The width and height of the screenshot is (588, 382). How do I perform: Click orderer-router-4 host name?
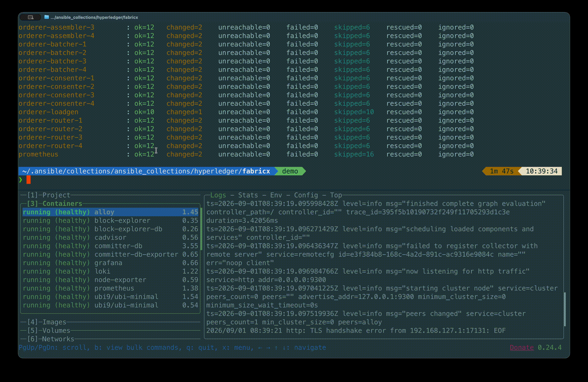(x=51, y=146)
